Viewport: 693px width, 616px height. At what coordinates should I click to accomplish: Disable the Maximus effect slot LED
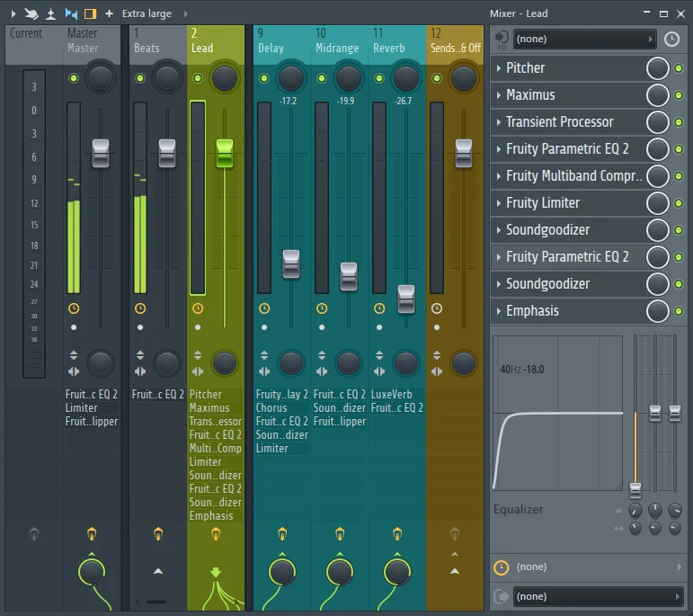(x=679, y=95)
